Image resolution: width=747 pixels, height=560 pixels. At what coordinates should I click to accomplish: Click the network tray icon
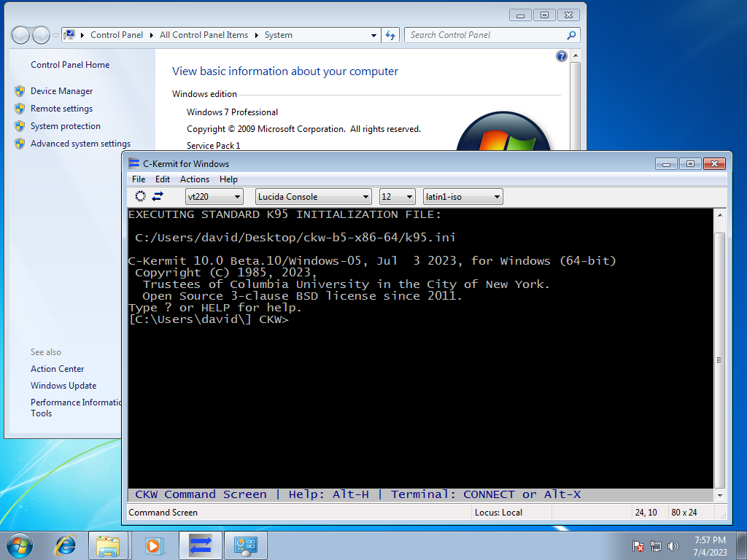(x=656, y=546)
